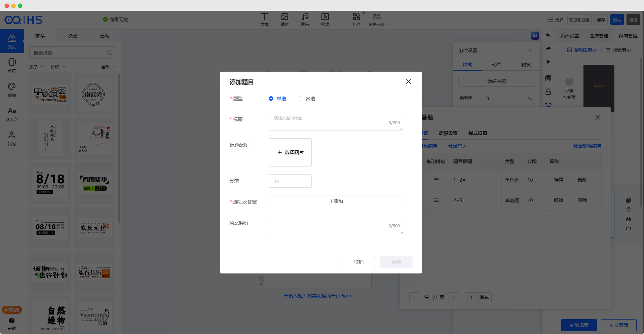Click the 题目标题 title input field
Image resolution: width=644 pixels, height=334 pixels.
330,121
